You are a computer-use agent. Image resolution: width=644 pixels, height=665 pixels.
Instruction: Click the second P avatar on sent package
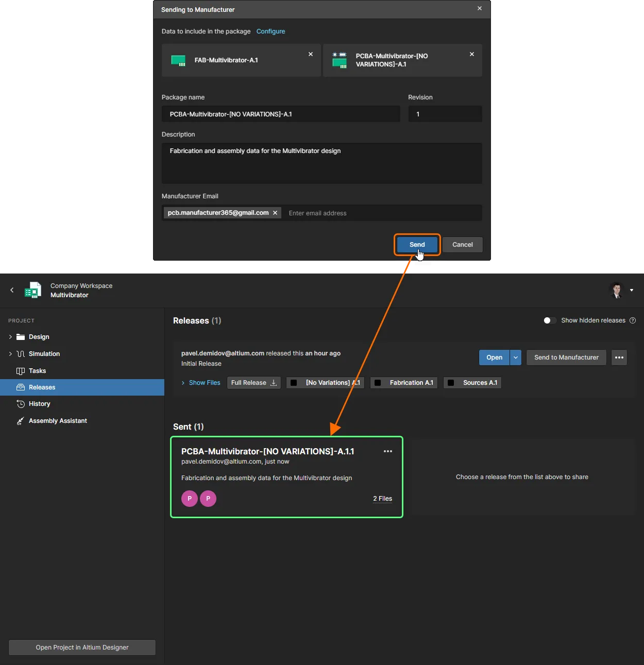pos(208,499)
